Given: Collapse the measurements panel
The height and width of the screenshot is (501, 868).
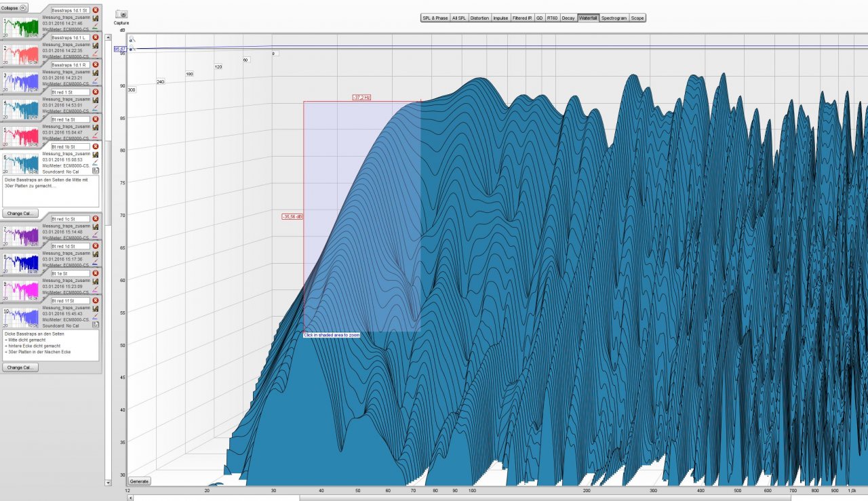Looking at the screenshot, I should [14, 7].
